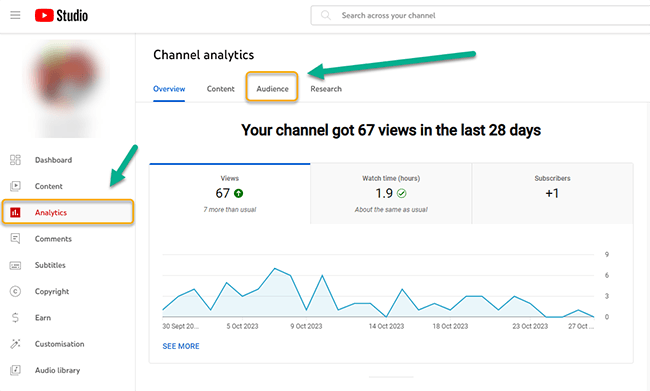Switch to the Audience analytics tab

tap(272, 89)
